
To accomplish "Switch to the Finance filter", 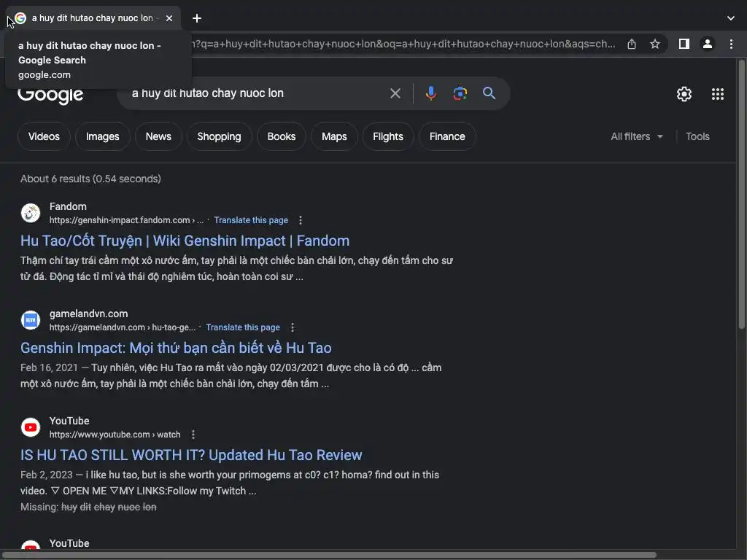I will point(447,136).
